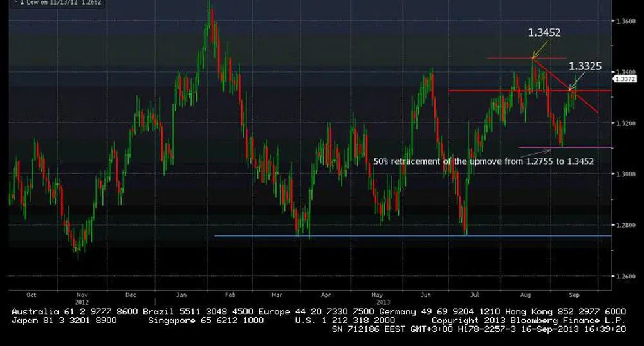Click the Jan month label on time axis
Screen dimensions: 644x346
[x=181, y=295]
